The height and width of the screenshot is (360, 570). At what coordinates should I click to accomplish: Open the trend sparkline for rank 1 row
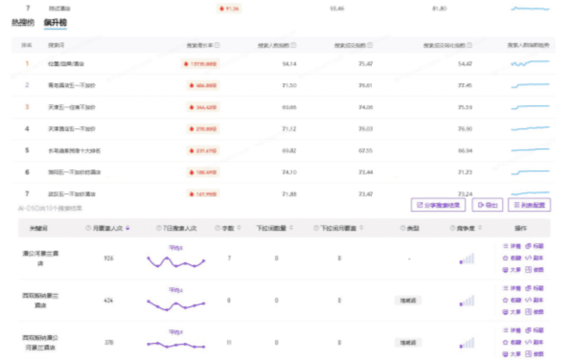(530, 63)
